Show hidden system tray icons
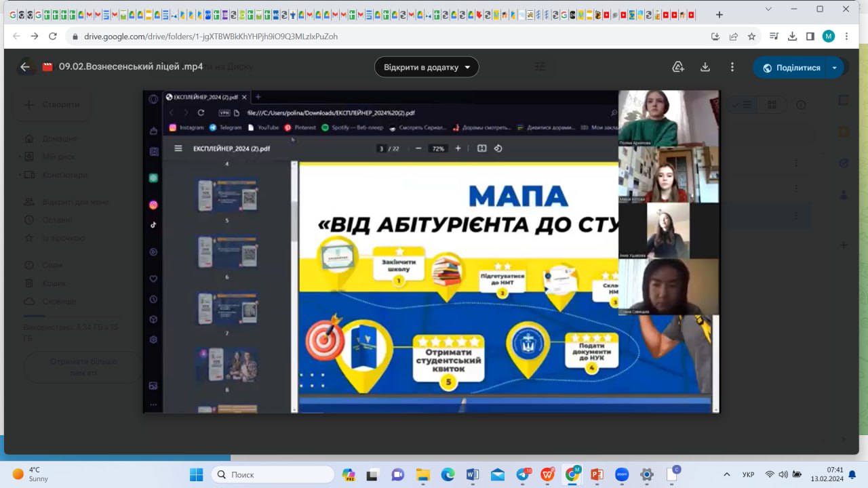The height and width of the screenshot is (488, 868). (727, 474)
